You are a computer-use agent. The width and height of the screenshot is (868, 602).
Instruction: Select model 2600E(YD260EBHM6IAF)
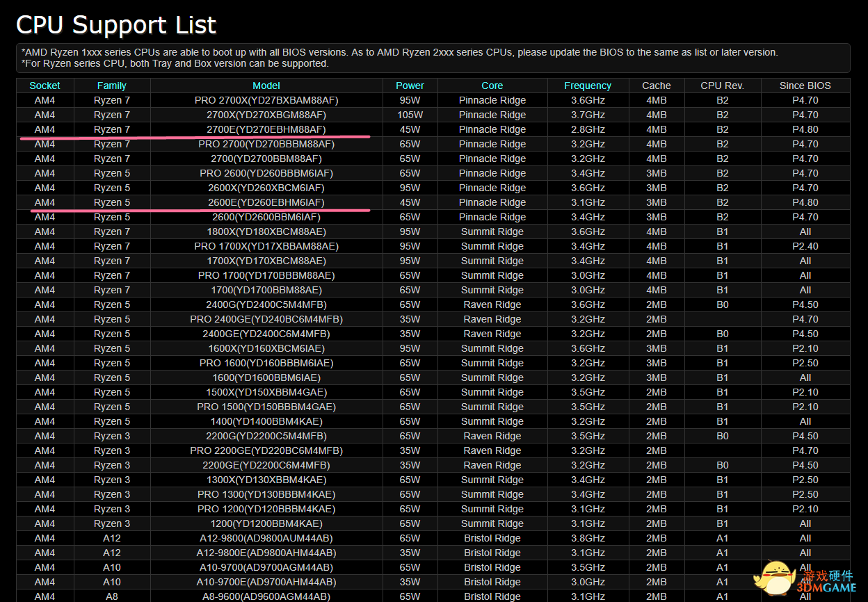click(x=266, y=202)
